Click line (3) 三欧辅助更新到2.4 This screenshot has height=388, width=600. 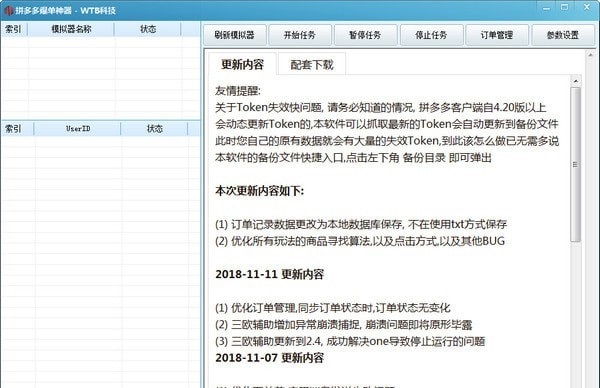pos(350,341)
